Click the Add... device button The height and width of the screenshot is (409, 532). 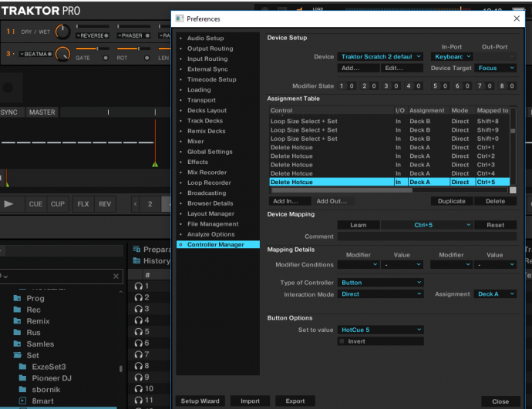pos(359,68)
